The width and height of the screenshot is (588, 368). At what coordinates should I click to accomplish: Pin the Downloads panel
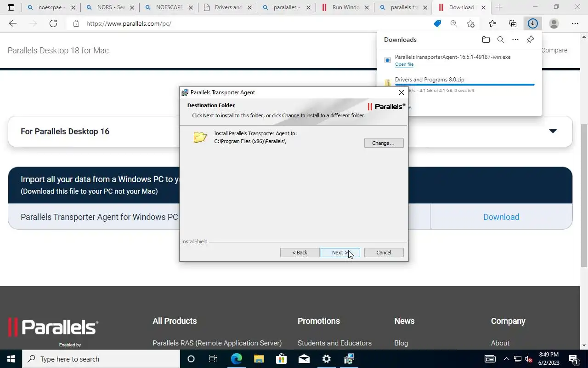tap(530, 40)
